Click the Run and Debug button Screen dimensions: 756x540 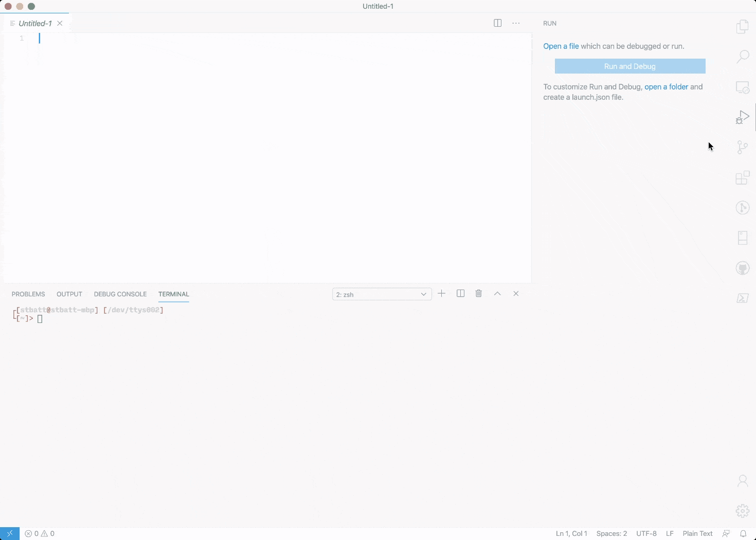point(629,66)
